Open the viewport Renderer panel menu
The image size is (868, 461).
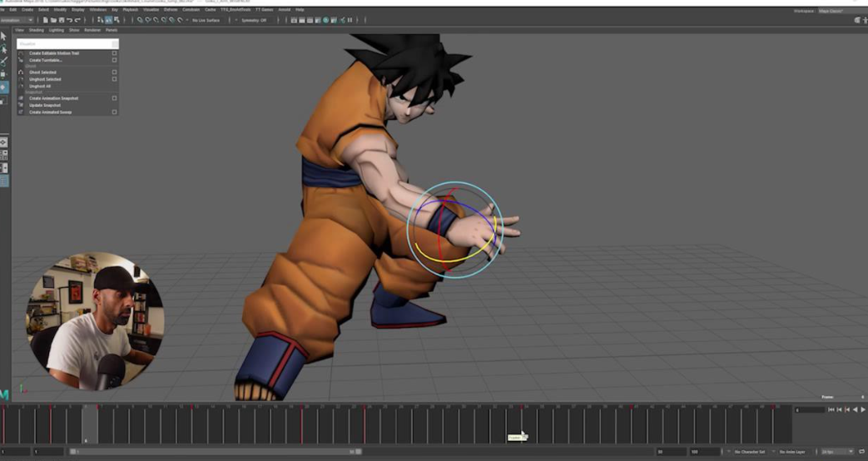pyautogui.click(x=92, y=30)
